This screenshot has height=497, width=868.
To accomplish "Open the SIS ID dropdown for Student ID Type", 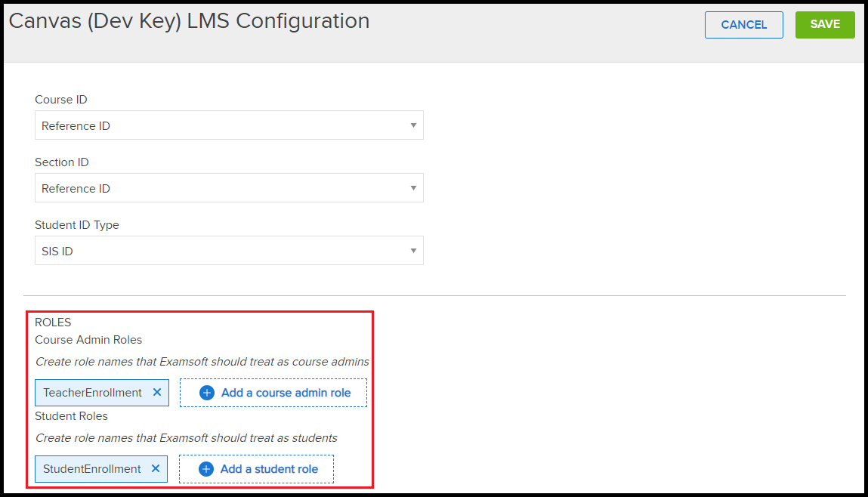I will tap(229, 250).
